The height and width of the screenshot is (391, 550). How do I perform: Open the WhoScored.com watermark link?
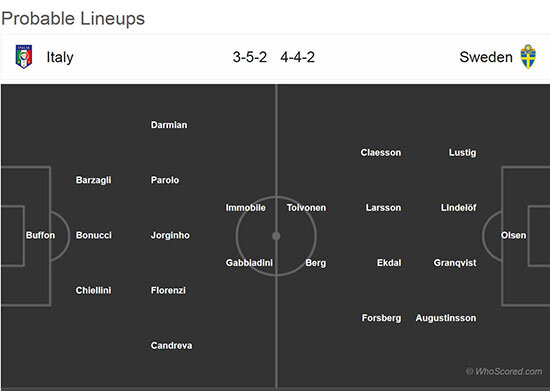[x=504, y=371]
